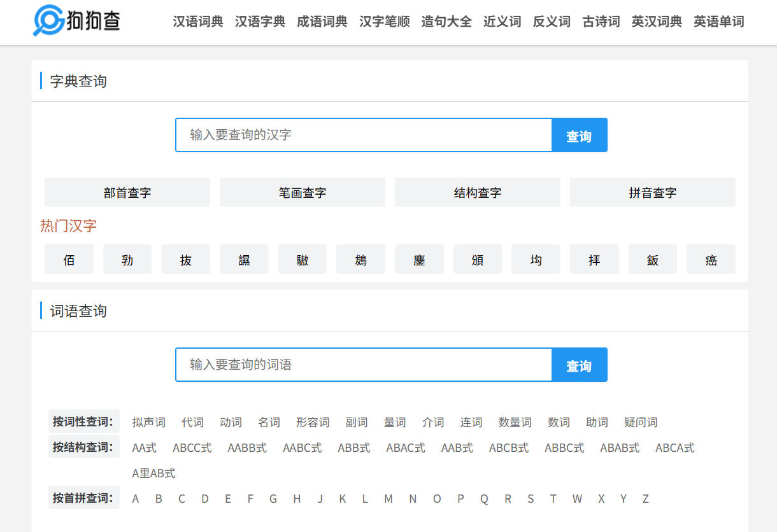777x532 pixels.
Task: Click the 按首拼查词 label
Action: tap(83, 498)
